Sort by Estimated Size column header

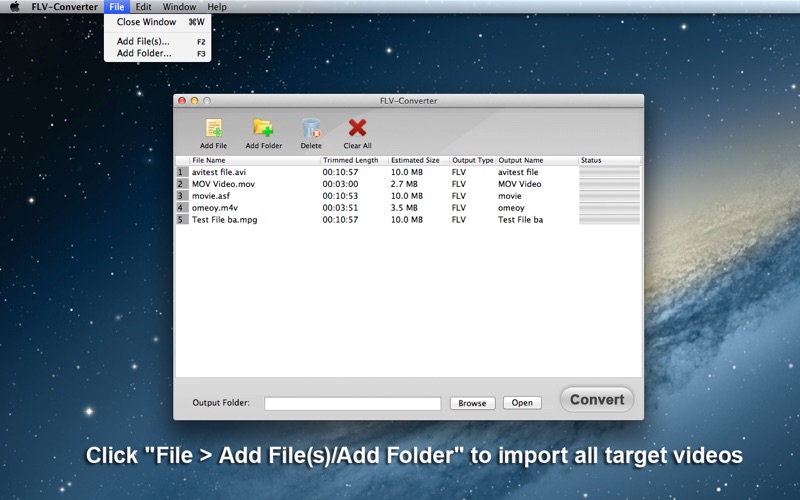click(x=419, y=160)
